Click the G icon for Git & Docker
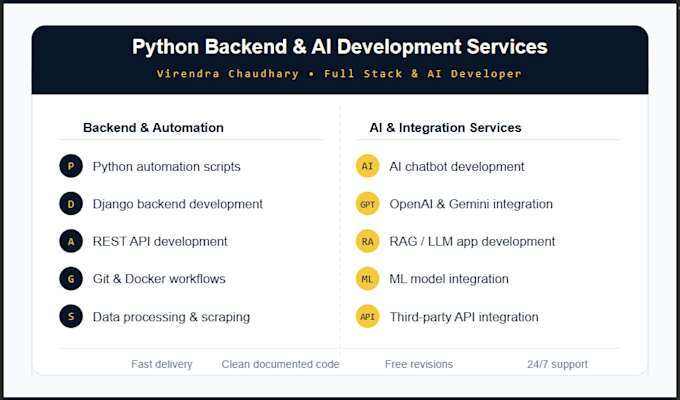The image size is (680, 400). [x=71, y=279]
